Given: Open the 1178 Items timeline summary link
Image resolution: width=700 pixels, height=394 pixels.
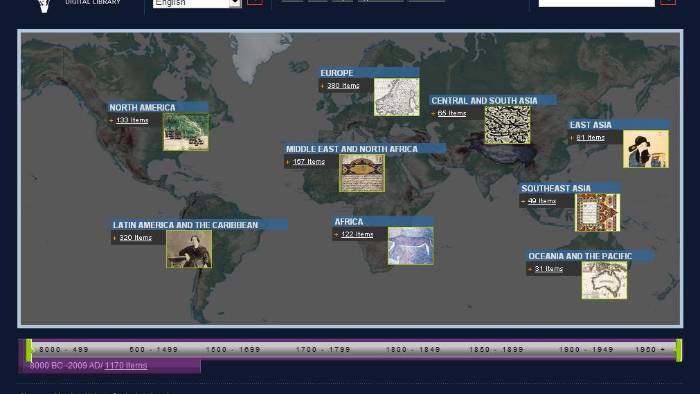Looking at the screenshot, I should (126, 365).
